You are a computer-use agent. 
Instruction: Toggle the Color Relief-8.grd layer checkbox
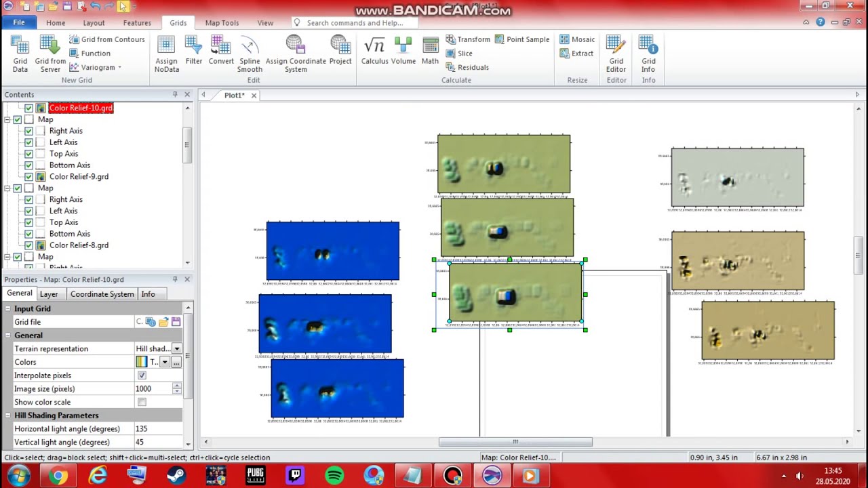(x=28, y=245)
